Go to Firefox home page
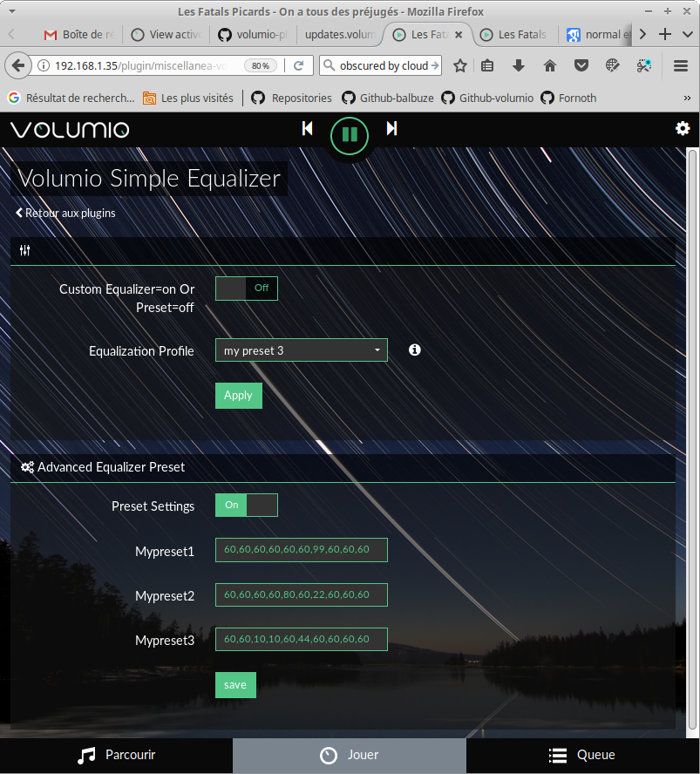The height and width of the screenshot is (774, 700). [550, 65]
